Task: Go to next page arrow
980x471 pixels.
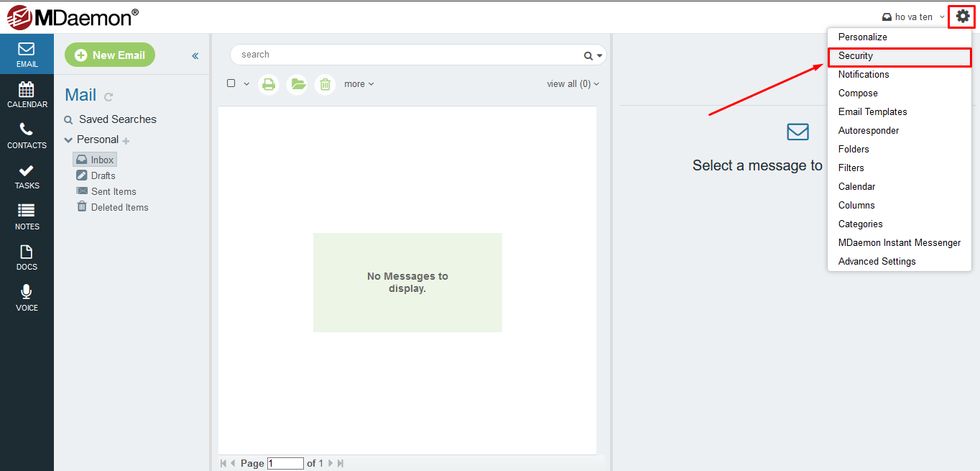Action: pos(330,464)
